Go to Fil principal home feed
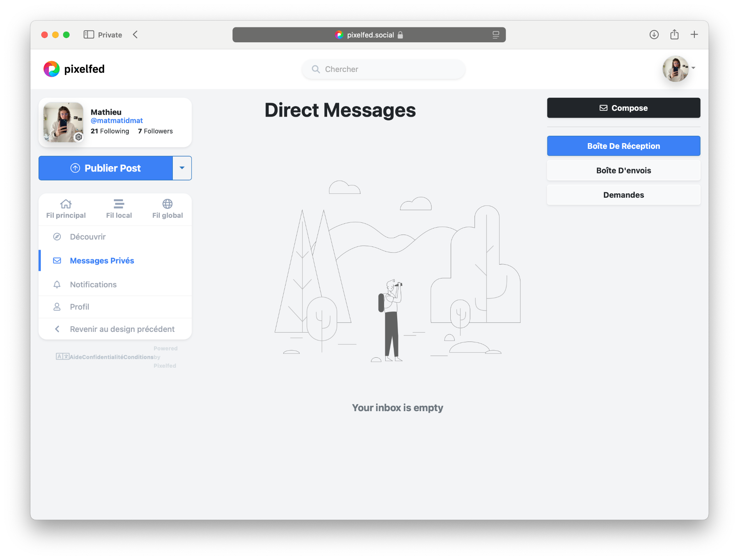The height and width of the screenshot is (560, 739). point(66,209)
